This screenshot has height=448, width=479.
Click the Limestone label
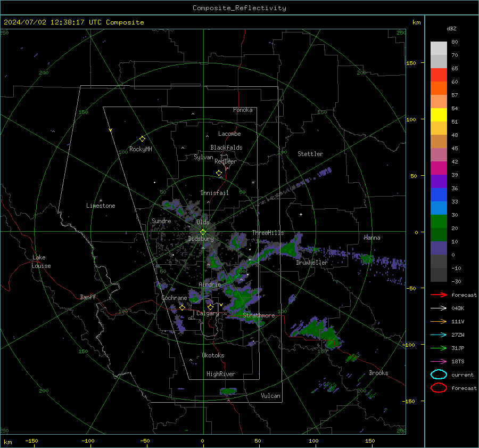coord(101,206)
